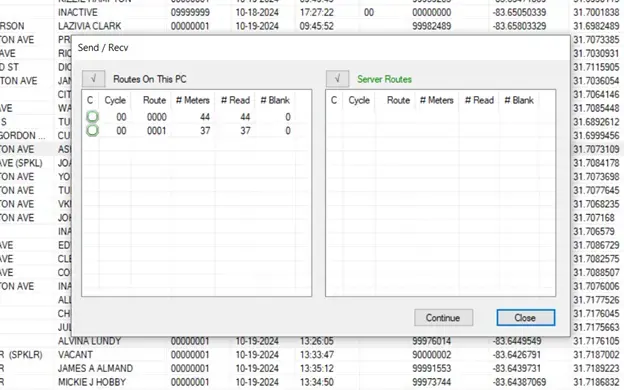
Task: Select JAMES A ALMAND in the background table
Action: click(96, 369)
